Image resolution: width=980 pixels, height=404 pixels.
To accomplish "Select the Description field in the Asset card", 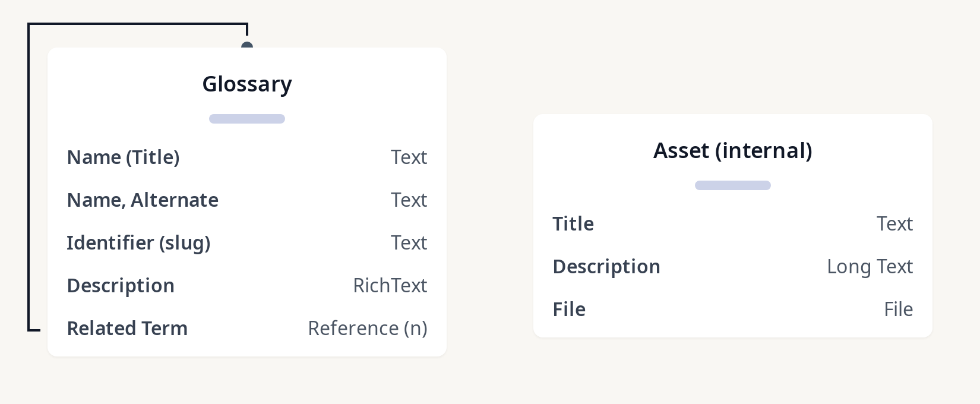I will [606, 267].
